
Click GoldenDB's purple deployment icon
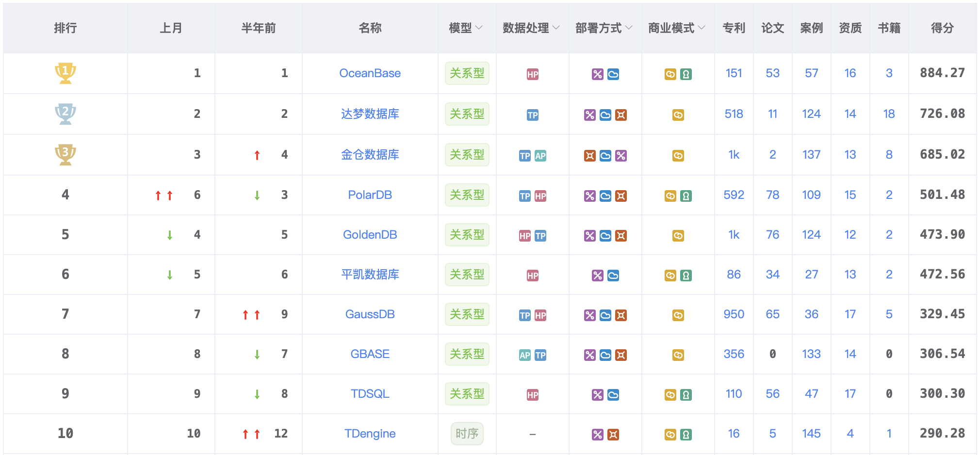[x=590, y=236]
